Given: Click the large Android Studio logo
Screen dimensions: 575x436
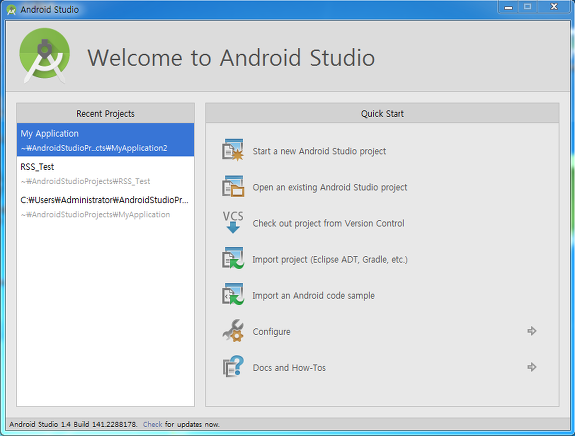Looking at the screenshot, I should click(44, 56).
